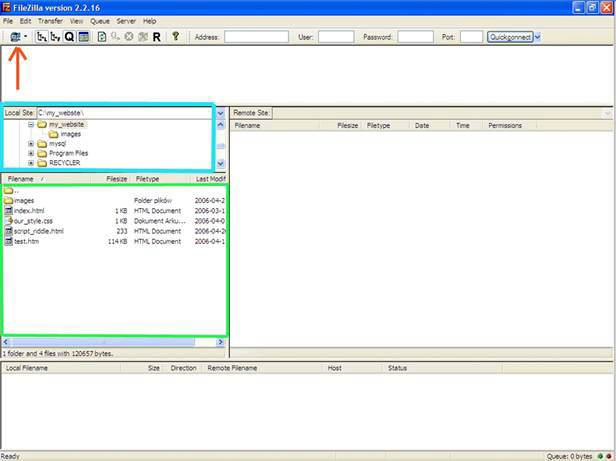Click the cancel operation toolbar icon

(x=129, y=37)
